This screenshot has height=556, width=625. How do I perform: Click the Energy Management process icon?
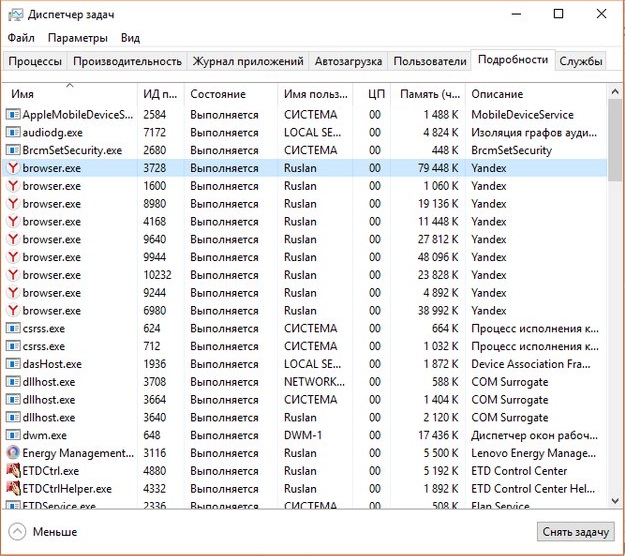pyautogui.click(x=13, y=453)
